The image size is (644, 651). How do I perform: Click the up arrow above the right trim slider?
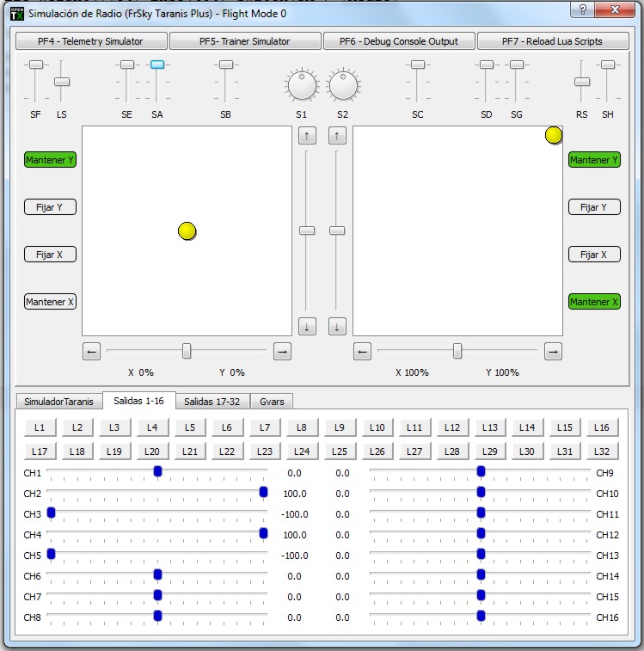click(x=337, y=135)
